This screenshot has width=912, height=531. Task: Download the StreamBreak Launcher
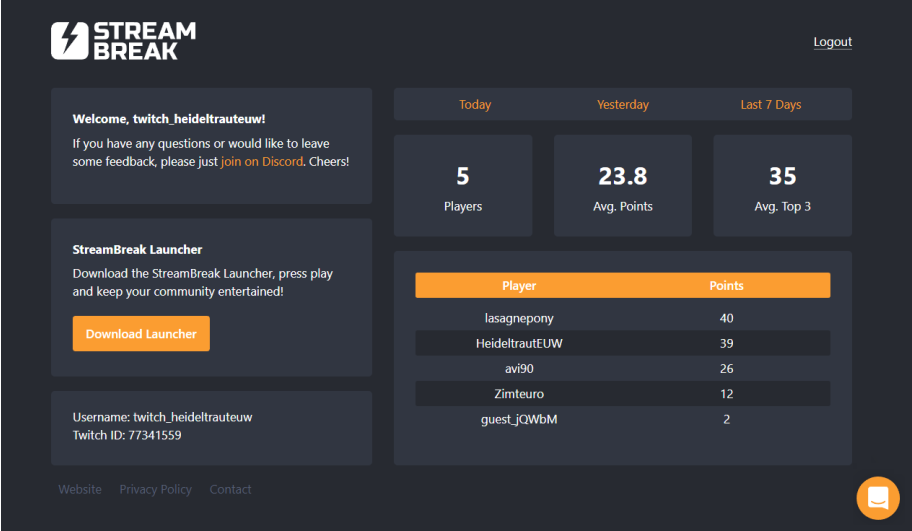141,334
